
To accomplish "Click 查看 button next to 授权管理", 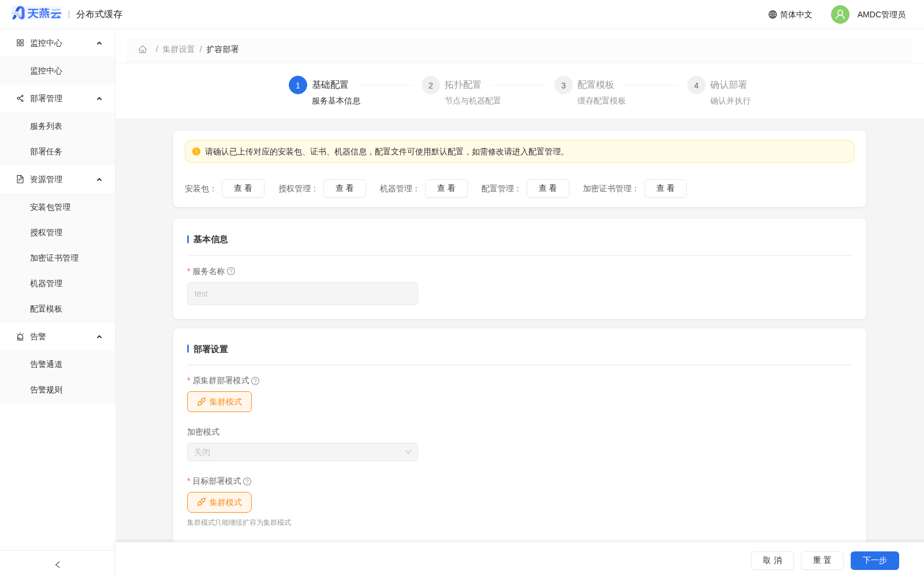I will [x=345, y=188].
